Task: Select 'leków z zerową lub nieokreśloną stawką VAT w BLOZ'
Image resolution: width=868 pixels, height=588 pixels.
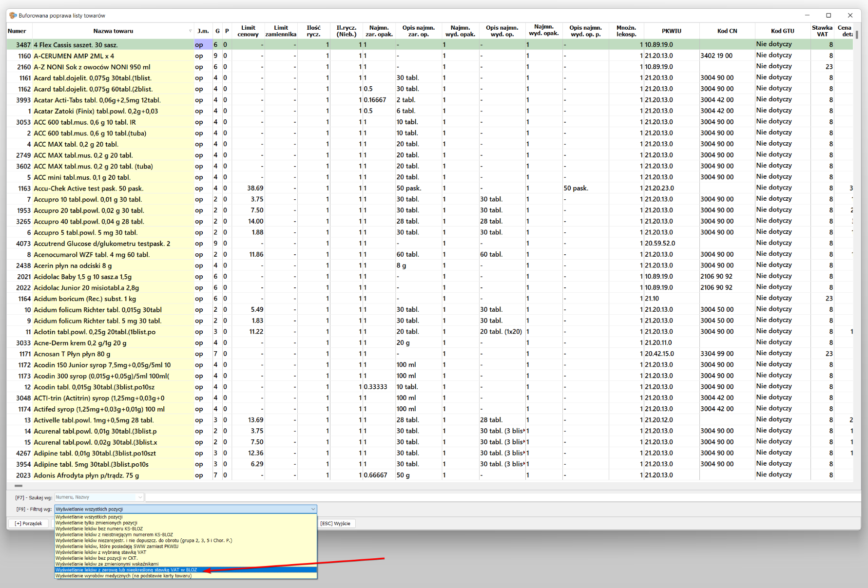Action: point(185,570)
